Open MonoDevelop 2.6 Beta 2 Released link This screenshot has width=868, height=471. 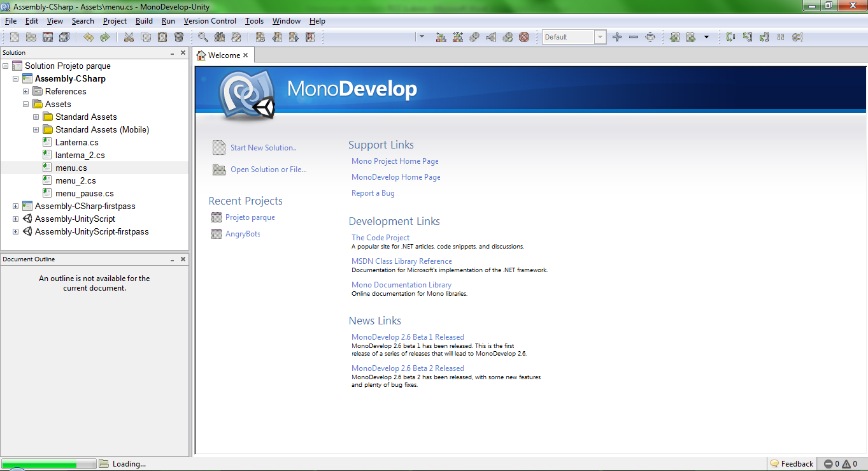[x=408, y=368]
